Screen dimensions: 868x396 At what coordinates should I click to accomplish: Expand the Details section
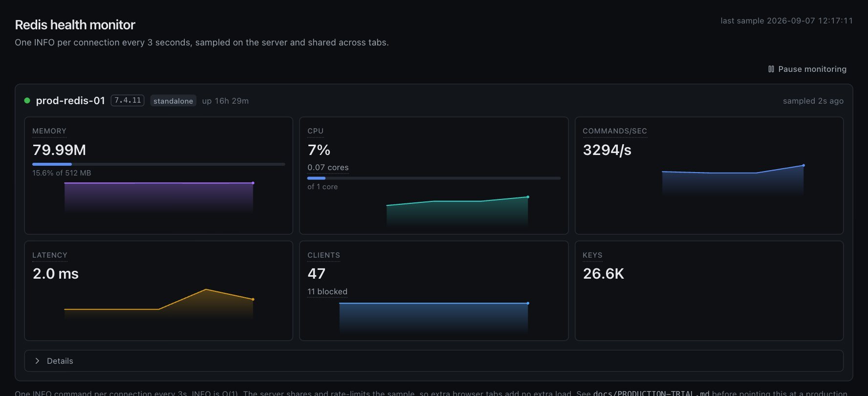[434, 361]
